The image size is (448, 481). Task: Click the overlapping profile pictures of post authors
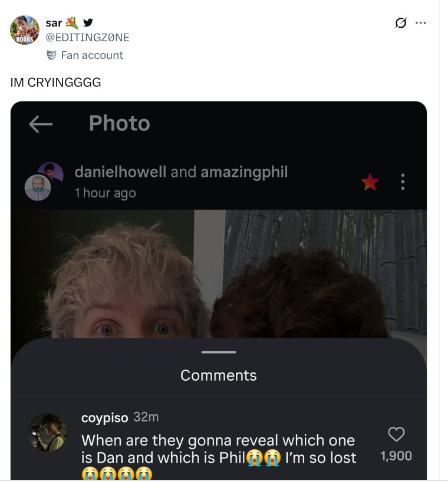point(44,182)
